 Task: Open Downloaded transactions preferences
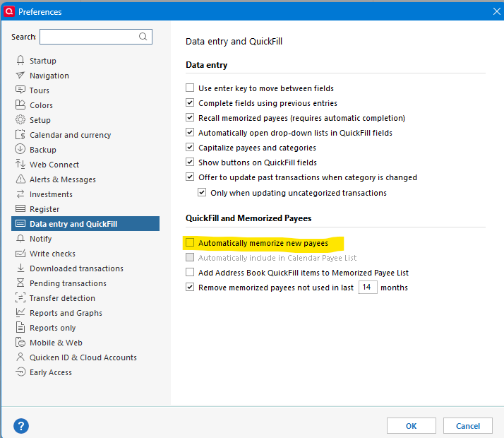click(x=85, y=268)
